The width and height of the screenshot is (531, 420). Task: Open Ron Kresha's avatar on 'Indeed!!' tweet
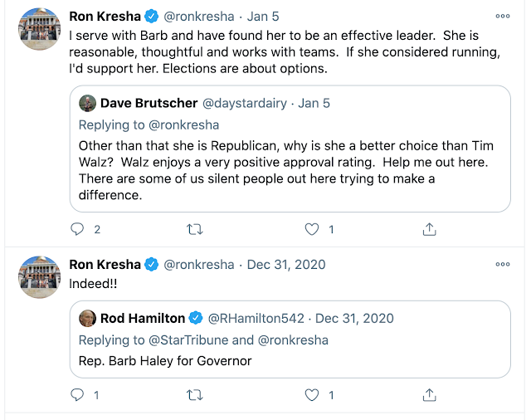(x=37, y=281)
